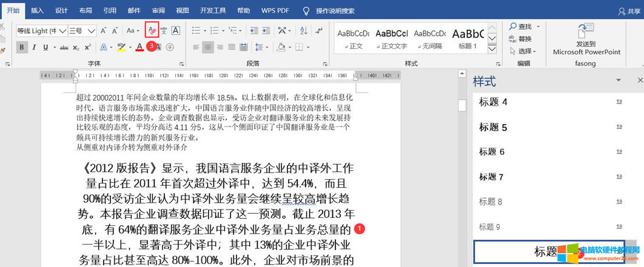Open the 插入 ribbon tab
This screenshot has height=267, width=644.
coord(37,10)
